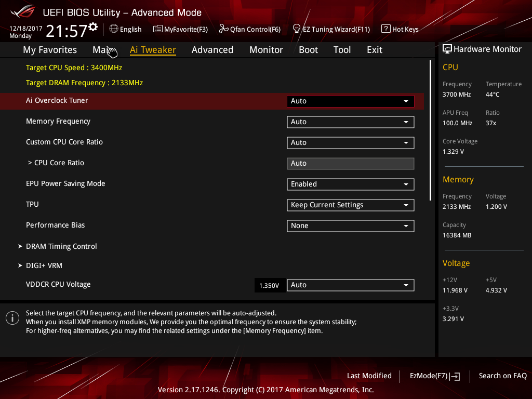This screenshot has height=399, width=532.
Task: Click Target DRAM Frequency : 2133MHz text
Action: click(x=85, y=83)
